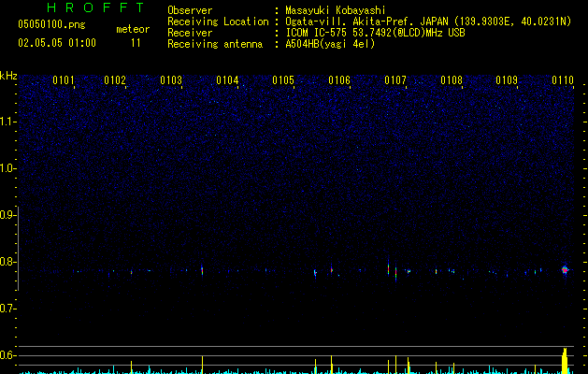Click the 0.8 kHz axis label
The image size is (588, 374).
click(7, 262)
